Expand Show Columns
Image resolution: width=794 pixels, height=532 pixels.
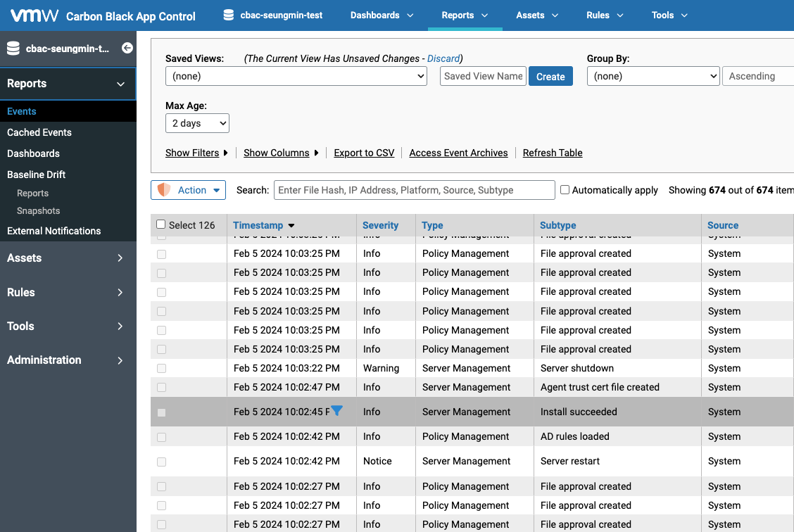tap(281, 153)
